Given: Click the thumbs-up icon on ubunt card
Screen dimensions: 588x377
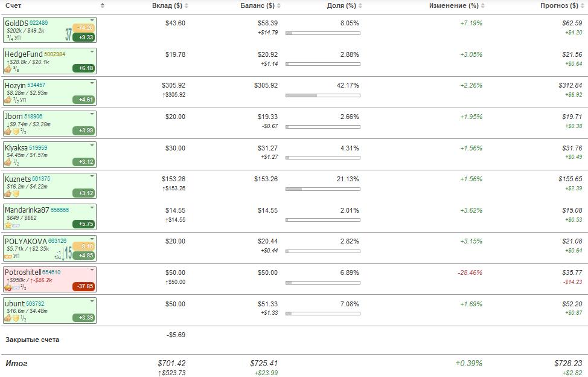Looking at the screenshot, I should pos(7,318).
